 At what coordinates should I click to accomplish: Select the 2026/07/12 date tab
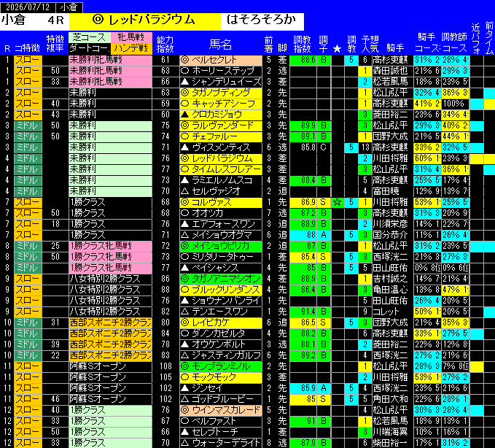coord(28,7)
